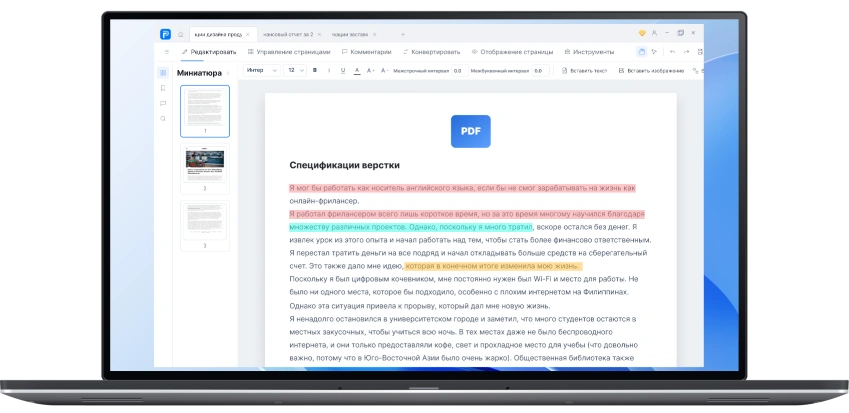Screen dimensions: 849x413
Task: Increase font size with A+ icon
Action: [x=371, y=70]
